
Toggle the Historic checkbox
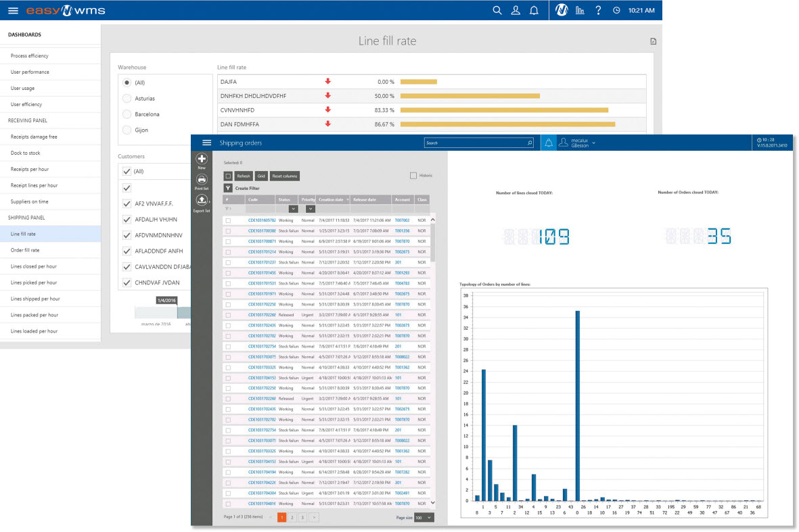click(413, 176)
